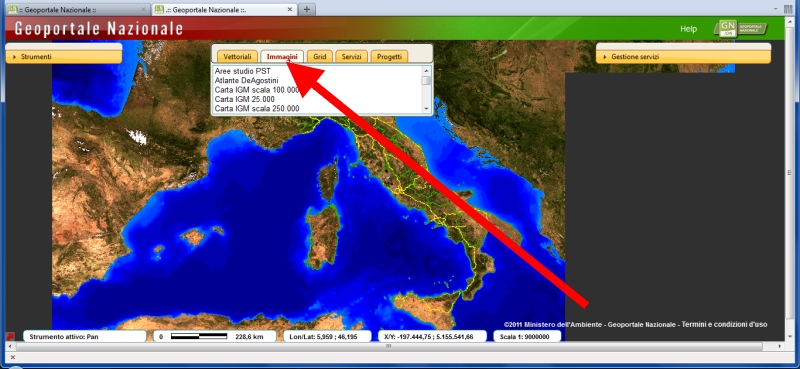Viewport: 800px width, 369px height.
Task: Switch to the Vettoriali tab
Action: coord(237,57)
